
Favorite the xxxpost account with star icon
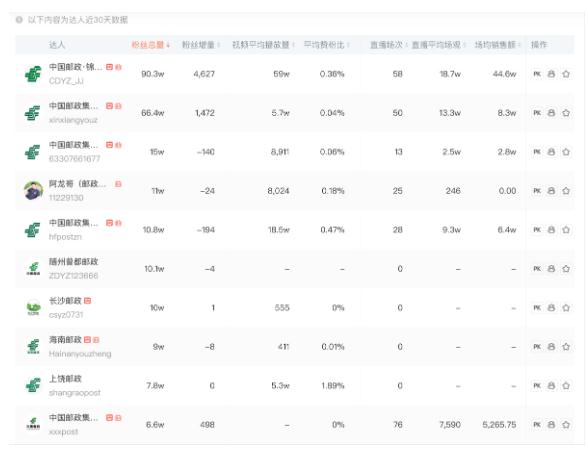[566, 425]
